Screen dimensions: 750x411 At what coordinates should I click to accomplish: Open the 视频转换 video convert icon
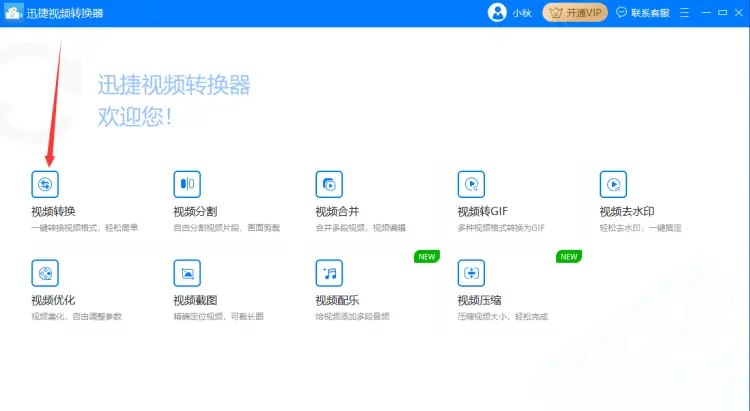pyautogui.click(x=45, y=184)
